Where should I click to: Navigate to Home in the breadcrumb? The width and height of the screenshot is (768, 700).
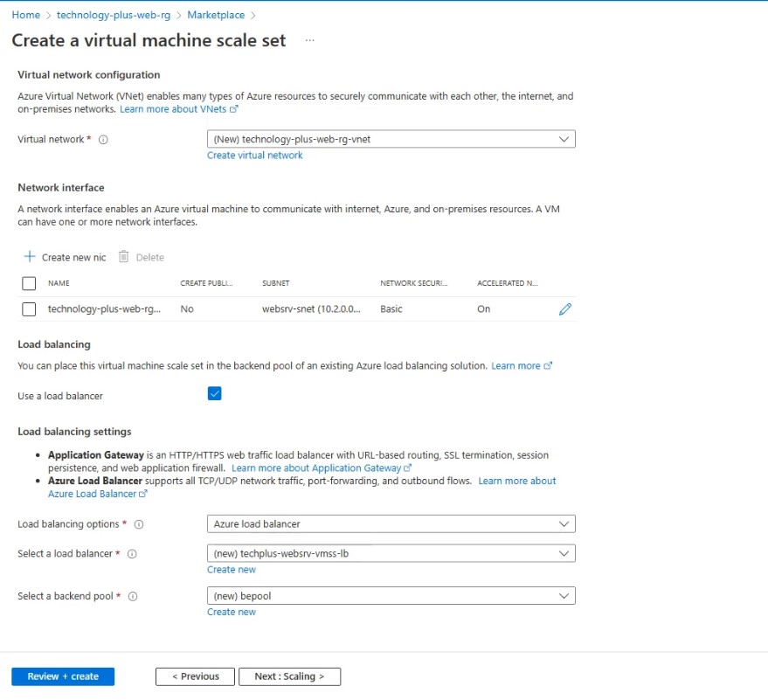[x=26, y=15]
